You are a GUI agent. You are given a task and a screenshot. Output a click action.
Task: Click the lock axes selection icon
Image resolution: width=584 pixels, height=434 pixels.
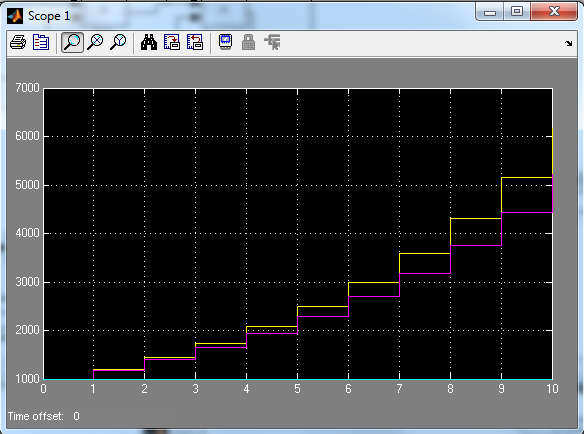point(249,42)
